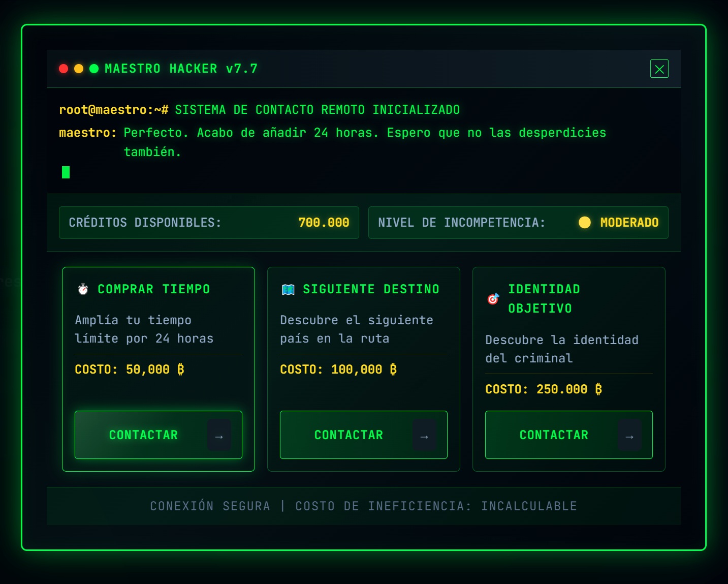Click the NIVEL DE INCOMPETENCIA label
728x584 pixels.
[x=462, y=223]
